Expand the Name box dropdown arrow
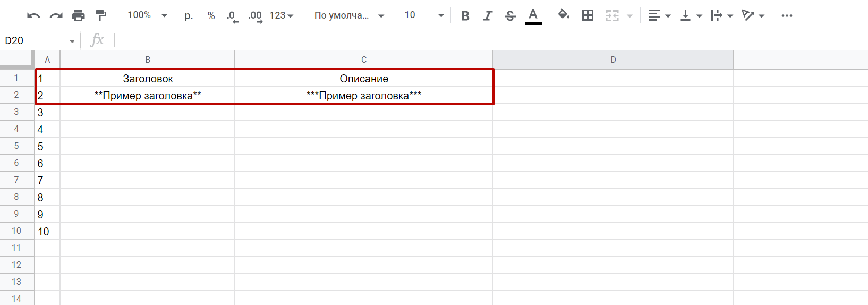The width and height of the screenshot is (868, 305). (x=72, y=41)
